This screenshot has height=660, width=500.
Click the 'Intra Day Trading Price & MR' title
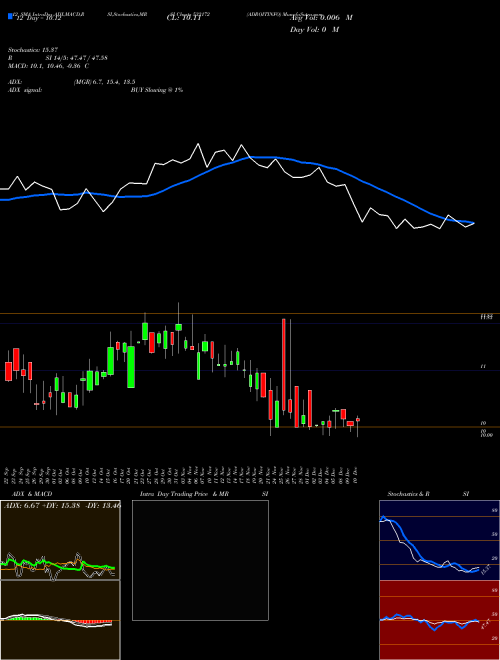[184, 494]
